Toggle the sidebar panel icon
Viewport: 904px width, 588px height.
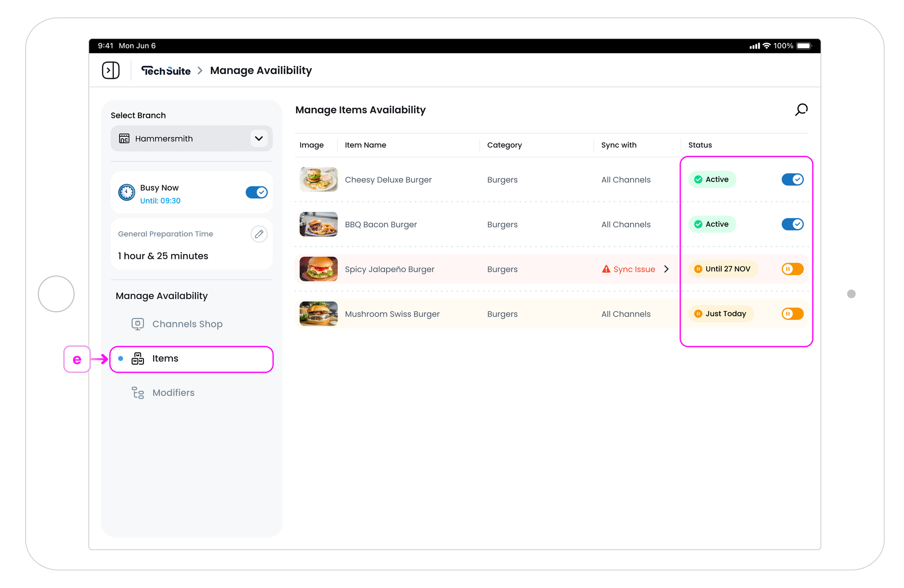pos(110,71)
